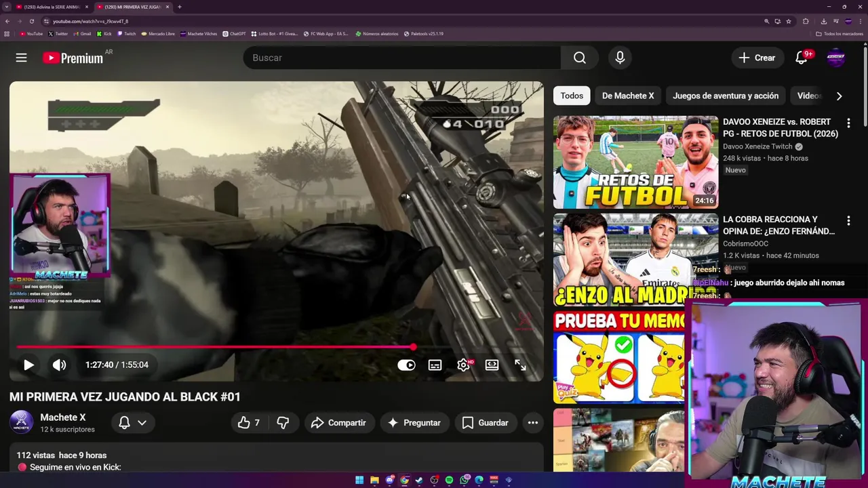Open the Twitch bookmark

[127, 33]
